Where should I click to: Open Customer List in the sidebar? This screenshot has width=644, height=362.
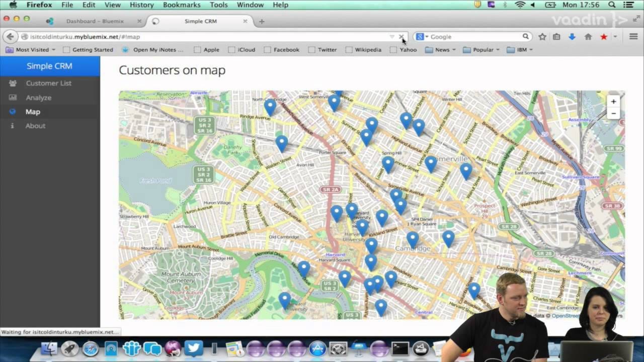point(49,83)
